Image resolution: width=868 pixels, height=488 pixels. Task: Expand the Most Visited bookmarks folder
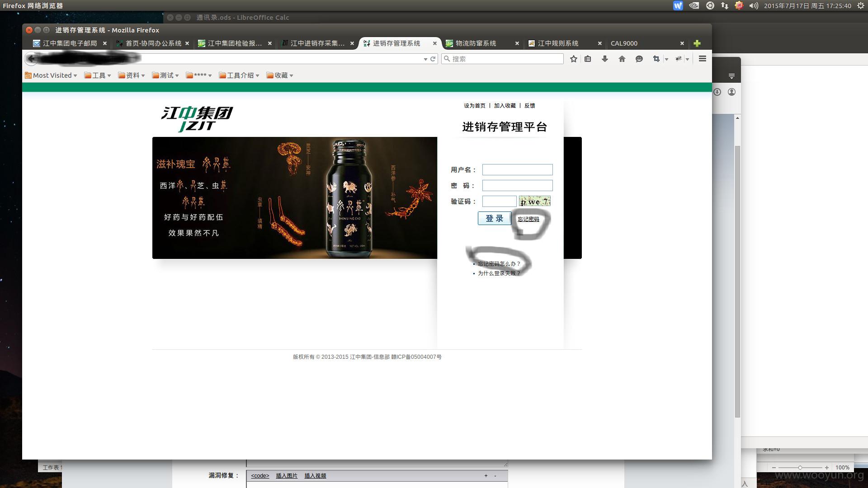click(x=51, y=75)
